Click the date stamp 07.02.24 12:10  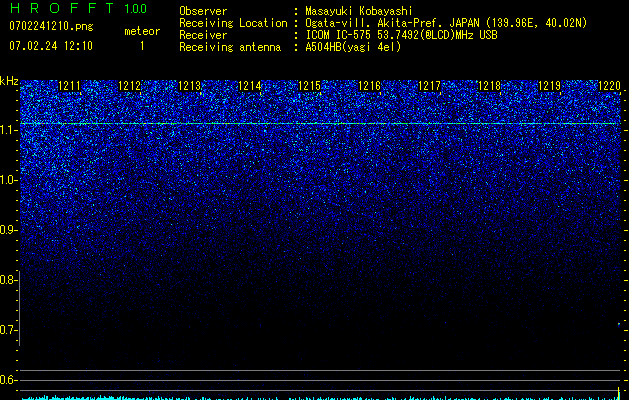click(51, 46)
